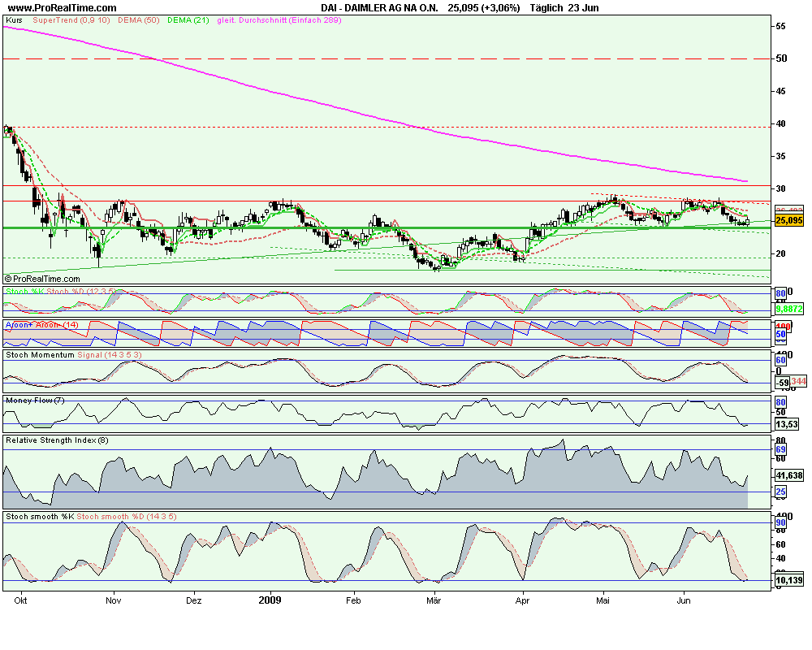Screen dimensions: 812x650
Task: Select the DEMA (21) legend entry
Action: coord(188,20)
